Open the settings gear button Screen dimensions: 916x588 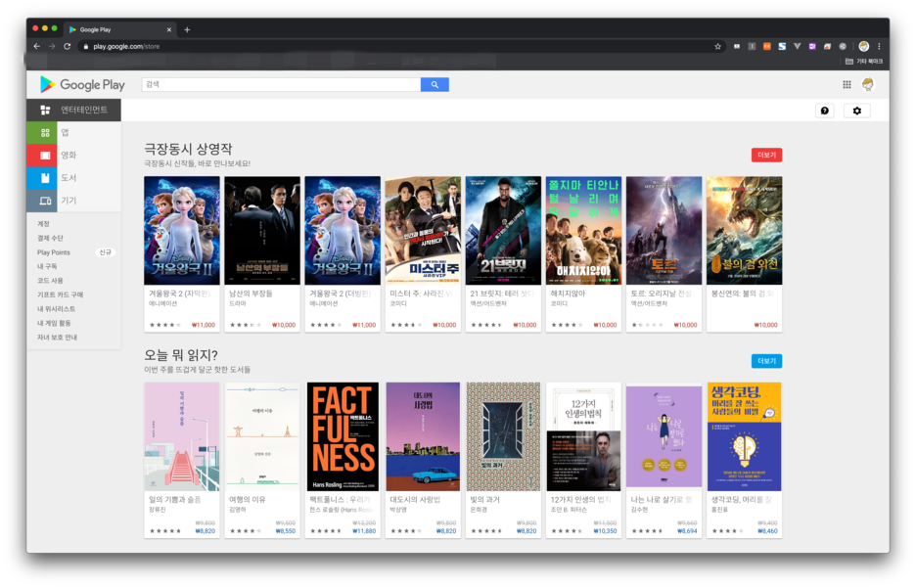[x=857, y=111]
